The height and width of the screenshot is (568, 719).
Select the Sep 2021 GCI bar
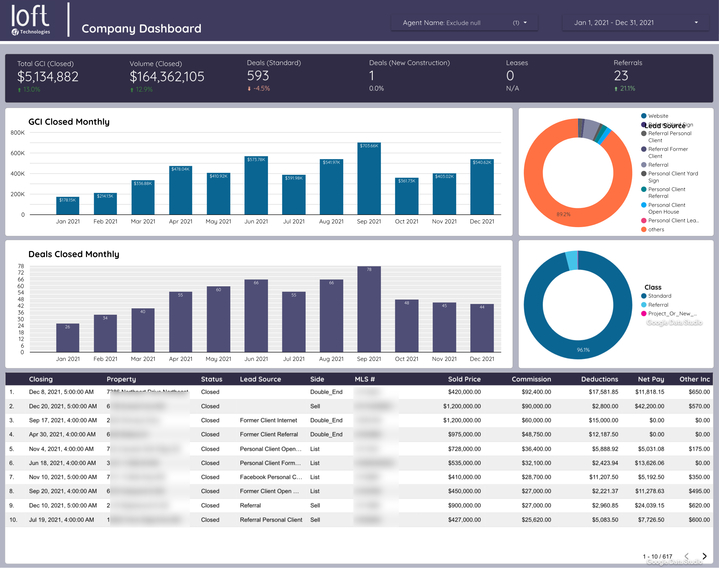point(369,181)
